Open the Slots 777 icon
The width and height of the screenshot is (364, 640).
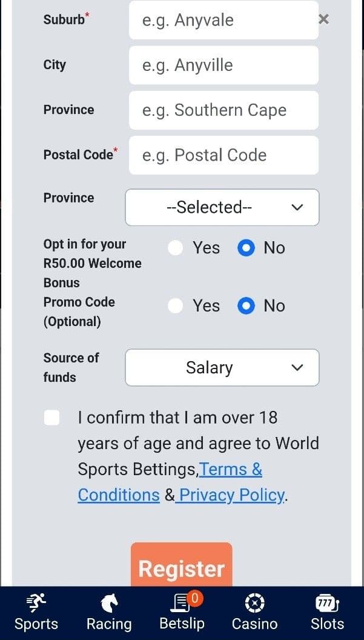[x=326, y=603]
